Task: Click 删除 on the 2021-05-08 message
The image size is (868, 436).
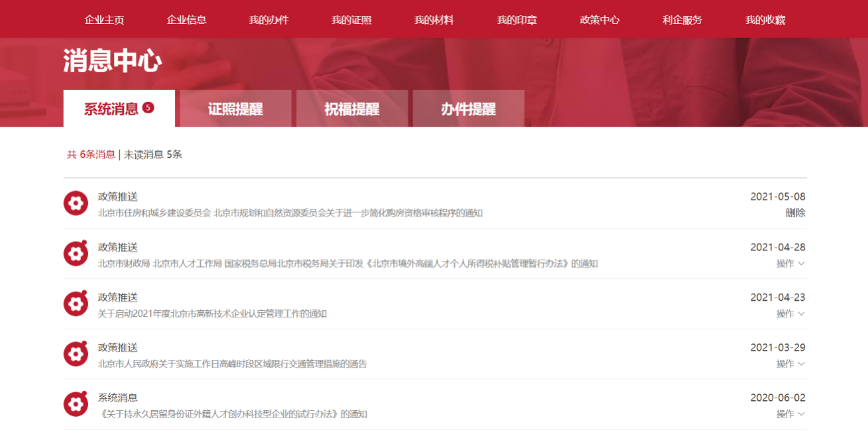Action: click(796, 213)
